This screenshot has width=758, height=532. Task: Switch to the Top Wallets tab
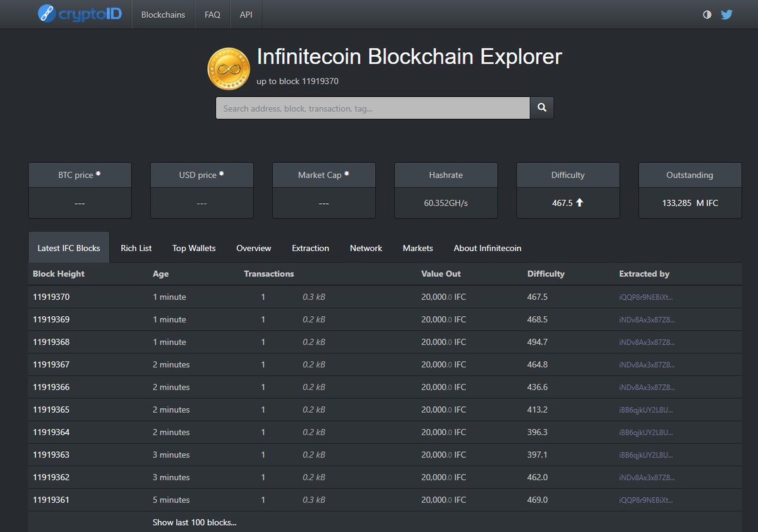(x=194, y=248)
